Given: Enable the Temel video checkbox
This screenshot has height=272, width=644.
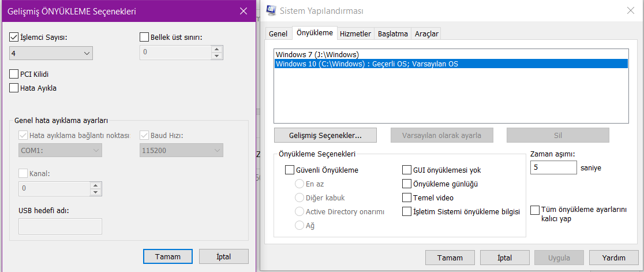Looking at the screenshot, I should [406, 198].
